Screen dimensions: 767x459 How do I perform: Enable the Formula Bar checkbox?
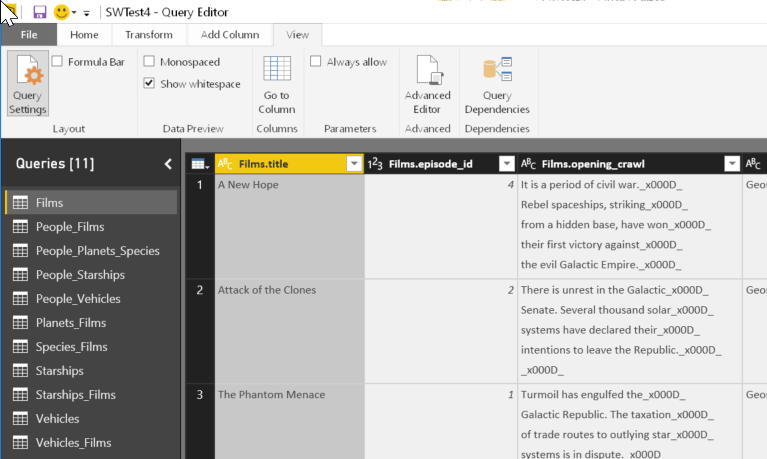pyautogui.click(x=57, y=61)
